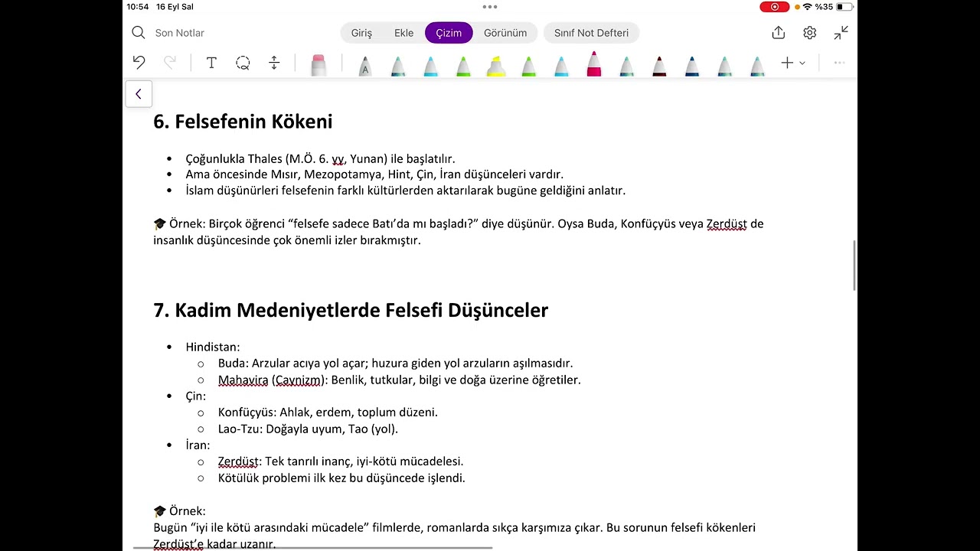Click the heading "6. Felsefenin Kökeni"
The height and width of the screenshot is (551, 980).
click(x=243, y=122)
